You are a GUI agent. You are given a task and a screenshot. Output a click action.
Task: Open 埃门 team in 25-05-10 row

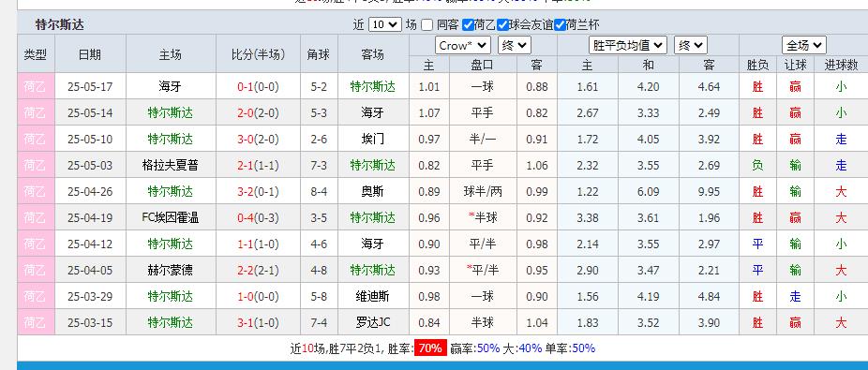point(373,139)
